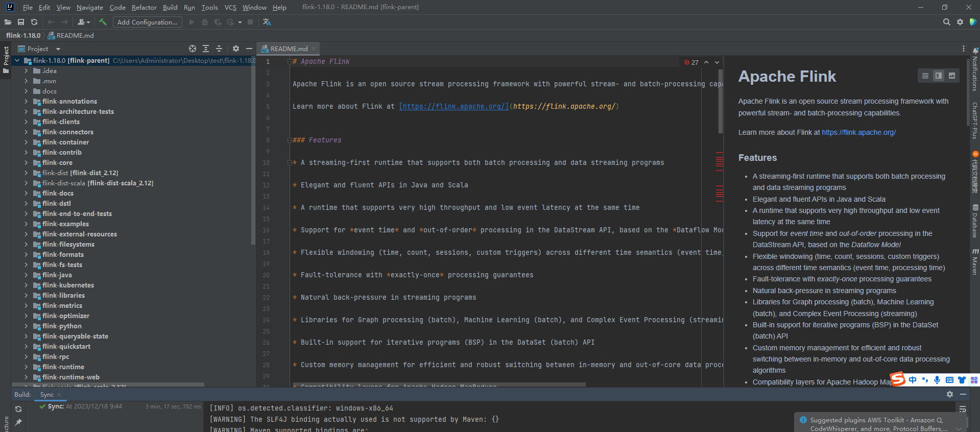Image resolution: width=980 pixels, height=432 pixels.
Task: Switch Markdown view to editor and preview
Action: [939, 76]
